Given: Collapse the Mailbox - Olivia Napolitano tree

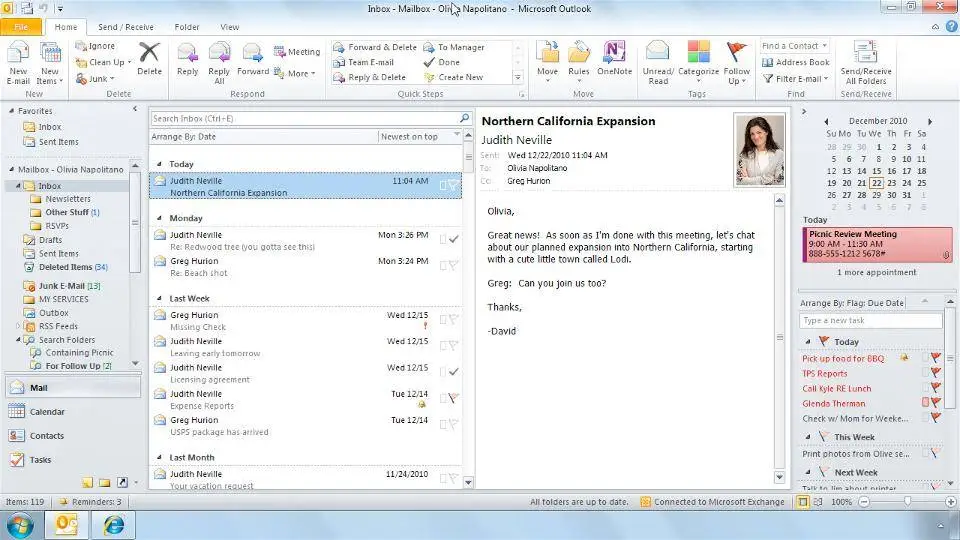Looking at the screenshot, I should (x=12, y=170).
